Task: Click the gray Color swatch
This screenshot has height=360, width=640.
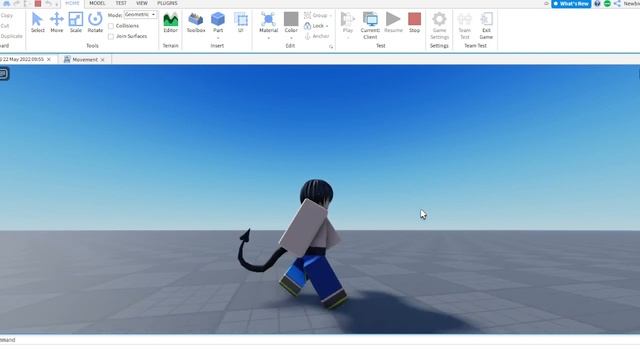Action: coord(291,19)
